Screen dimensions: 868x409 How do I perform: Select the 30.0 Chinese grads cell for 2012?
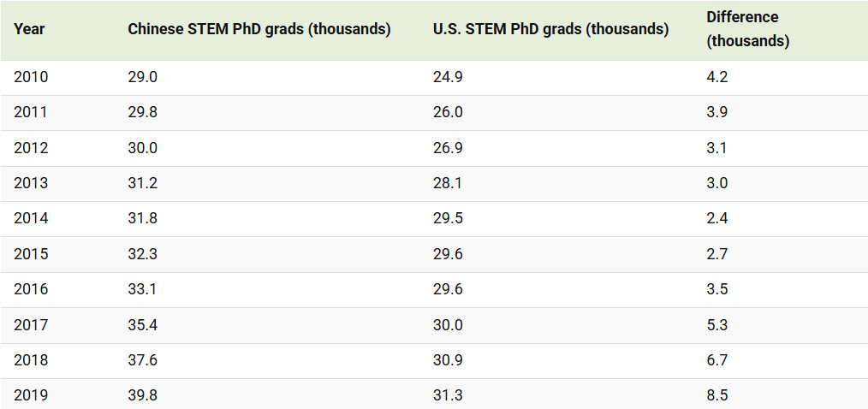(143, 148)
